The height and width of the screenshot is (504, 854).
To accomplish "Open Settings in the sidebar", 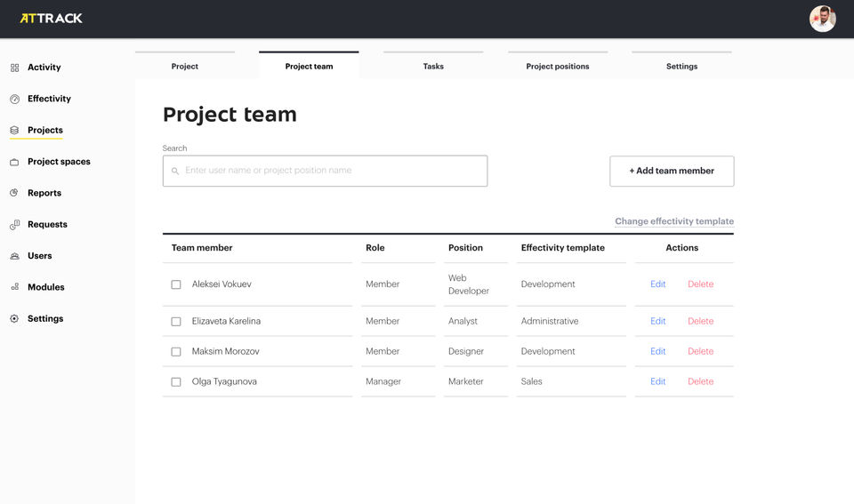I will tap(45, 318).
